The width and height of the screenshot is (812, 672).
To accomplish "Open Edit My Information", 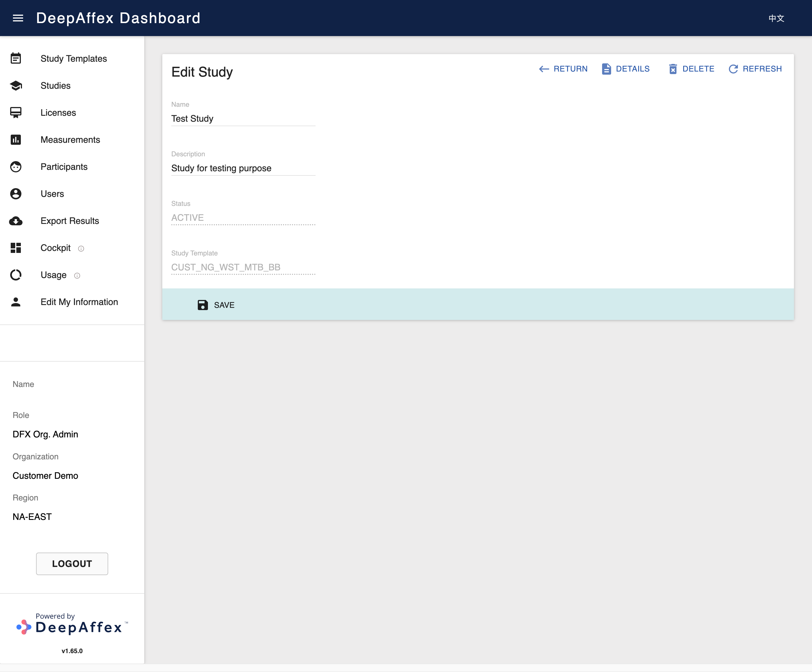I will click(x=79, y=302).
